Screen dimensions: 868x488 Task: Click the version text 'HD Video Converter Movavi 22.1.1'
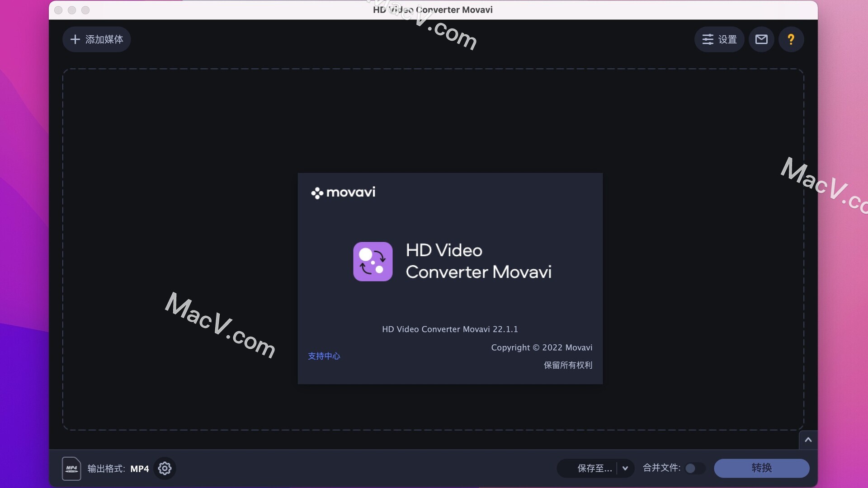[x=450, y=329]
